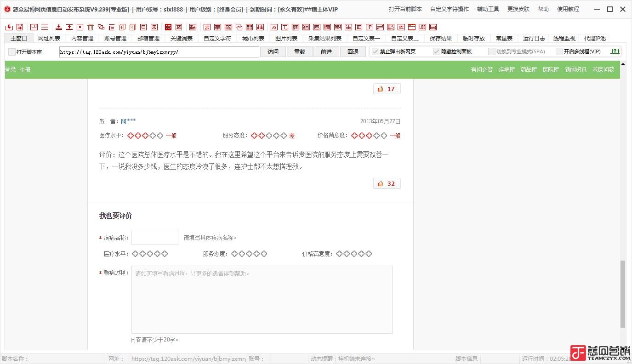
Task: Click the 看病过程 text area
Action: pyautogui.click(x=262, y=299)
